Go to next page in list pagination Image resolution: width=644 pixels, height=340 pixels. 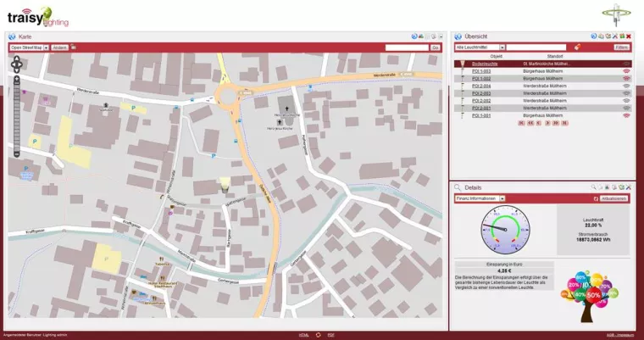point(547,123)
